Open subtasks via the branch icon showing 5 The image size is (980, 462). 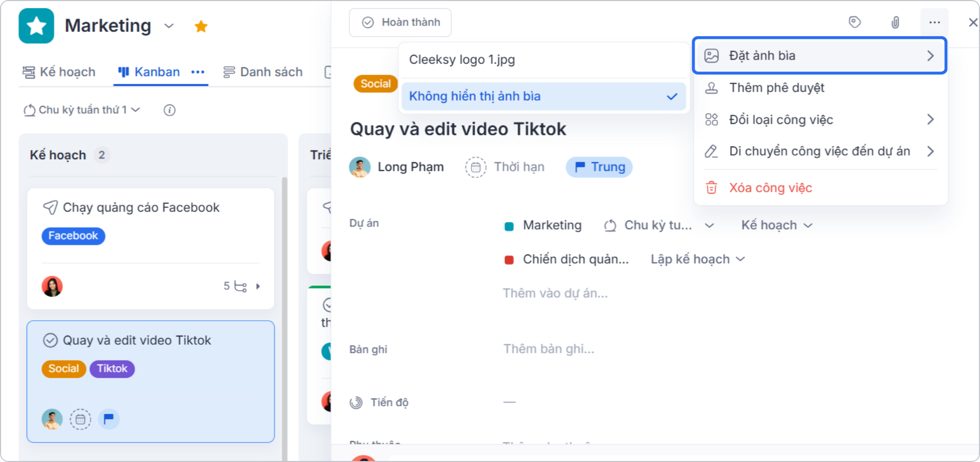pyautogui.click(x=239, y=286)
